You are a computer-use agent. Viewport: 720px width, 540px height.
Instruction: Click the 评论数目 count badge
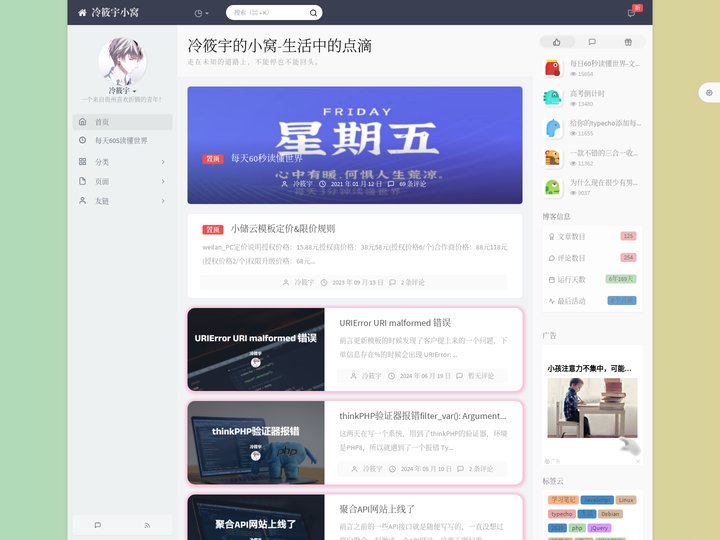tap(628, 258)
